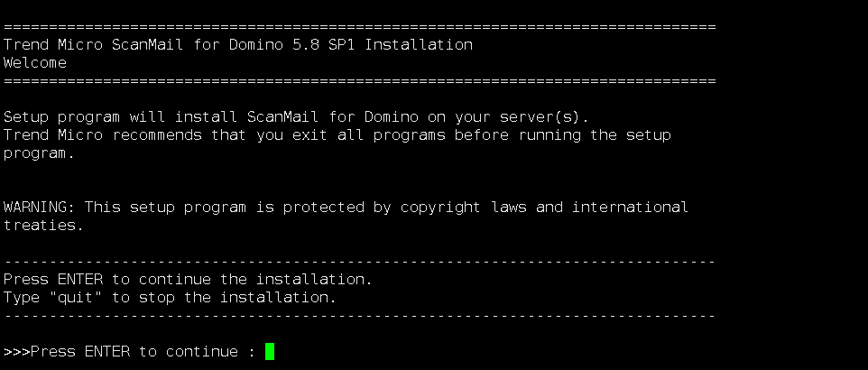
Task: Click the "Trend Micro recommends" line
Action: (337, 134)
